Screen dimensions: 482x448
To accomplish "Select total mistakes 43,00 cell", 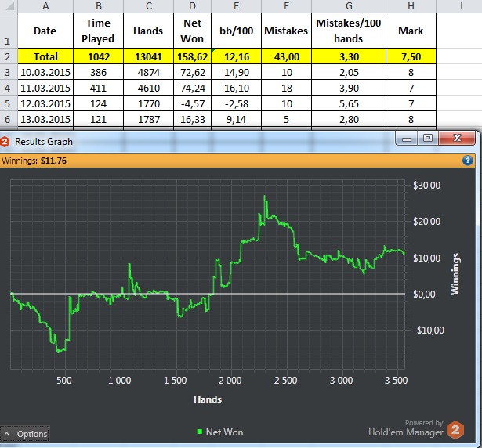I will point(287,56).
